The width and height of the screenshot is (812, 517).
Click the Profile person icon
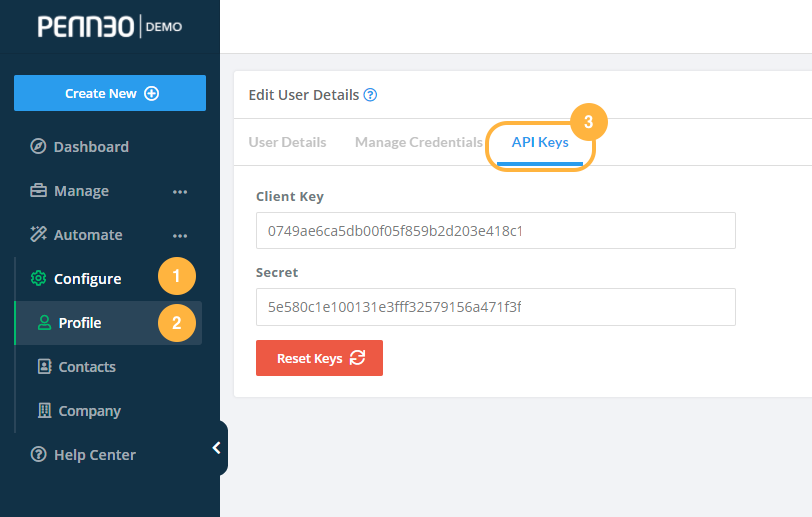tap(45, 323)
